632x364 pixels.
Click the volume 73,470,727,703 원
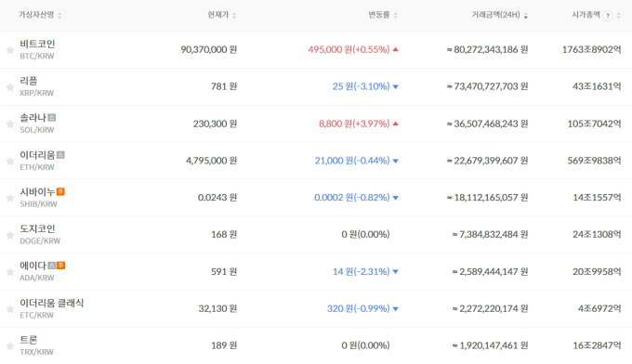coord(487,86)
